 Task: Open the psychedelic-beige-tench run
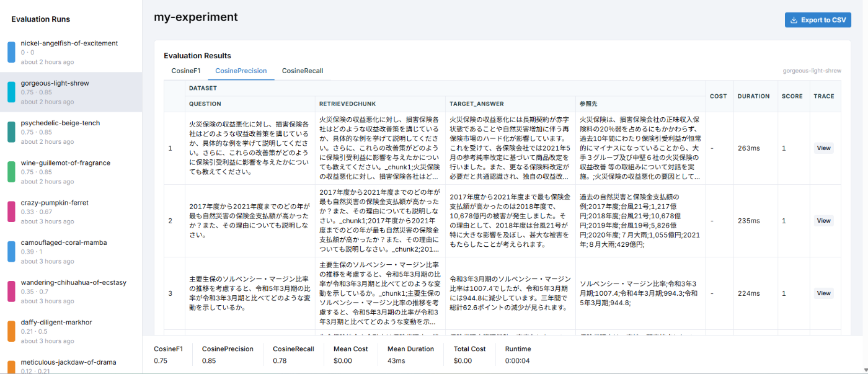tap(71, 131)
